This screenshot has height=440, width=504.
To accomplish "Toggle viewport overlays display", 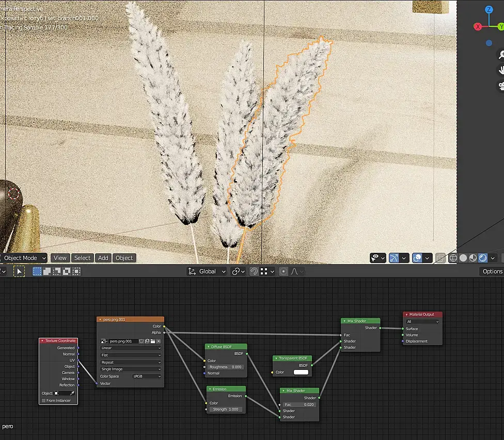I will (x=417, y=258).
